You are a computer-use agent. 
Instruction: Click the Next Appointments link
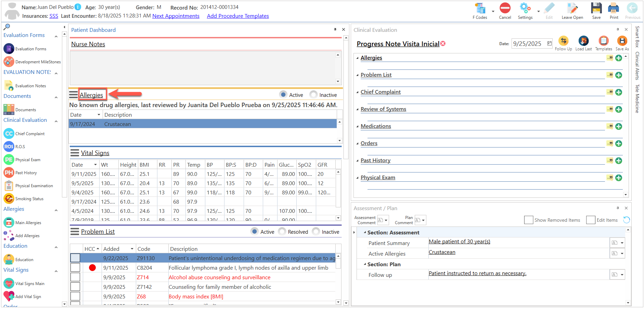[176, 16]
